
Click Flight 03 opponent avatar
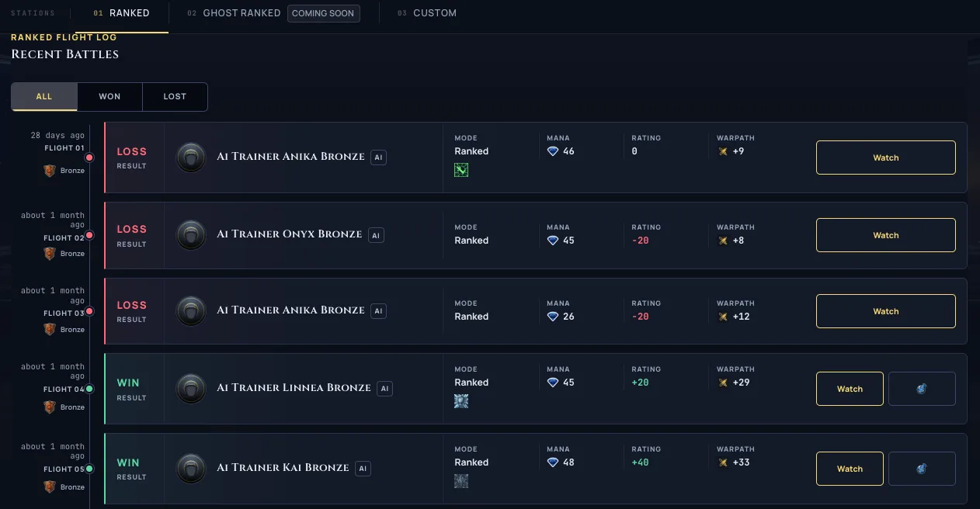(191, 311)
